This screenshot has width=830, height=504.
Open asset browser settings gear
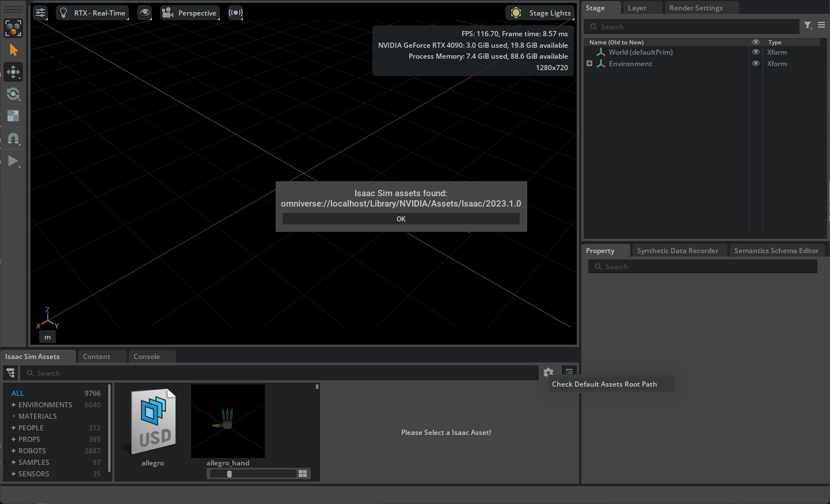point(548,373)
